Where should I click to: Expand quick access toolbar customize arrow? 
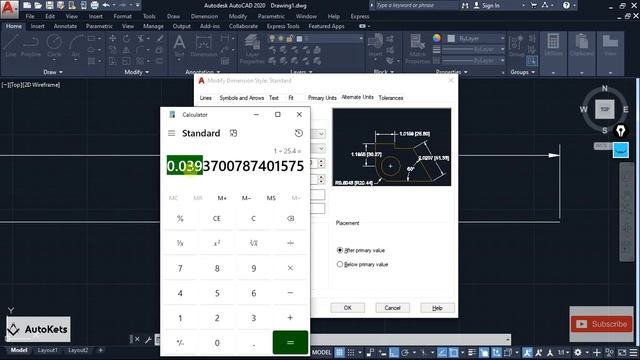coord(138,5)
